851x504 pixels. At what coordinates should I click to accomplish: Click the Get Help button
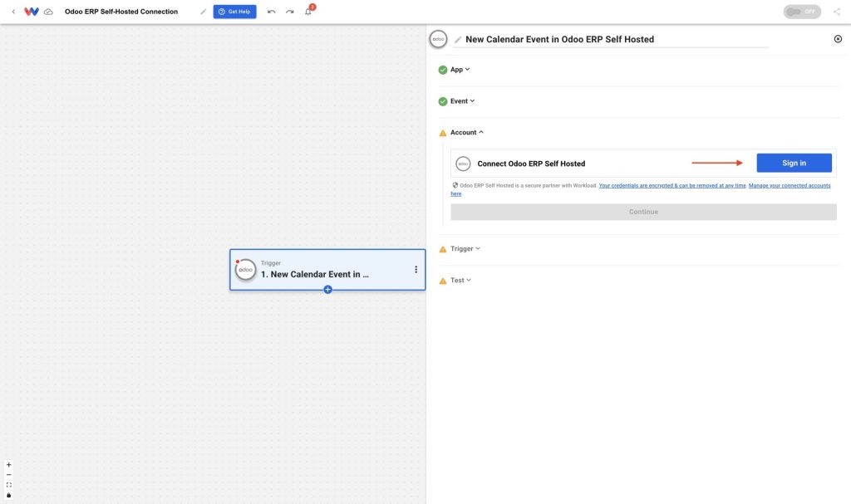pyautogui.click(x=234, y=12)
